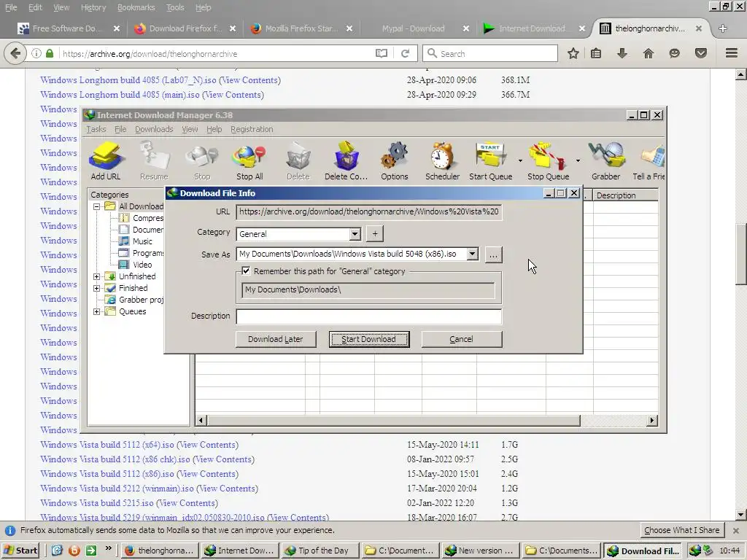Click the Stop All toolbar icon
The image size is (747, 560).
[249, 161]
